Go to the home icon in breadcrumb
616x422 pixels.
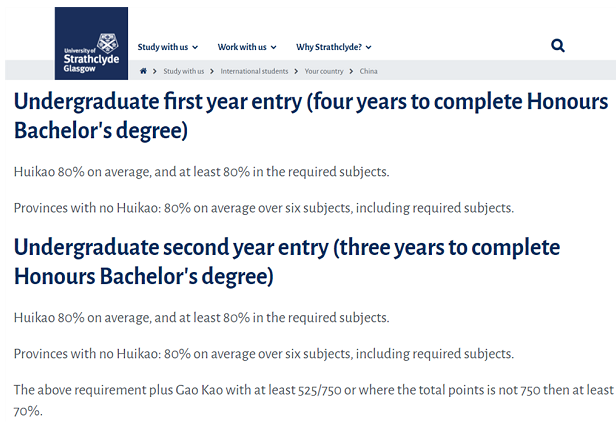(x=143, y=71)
